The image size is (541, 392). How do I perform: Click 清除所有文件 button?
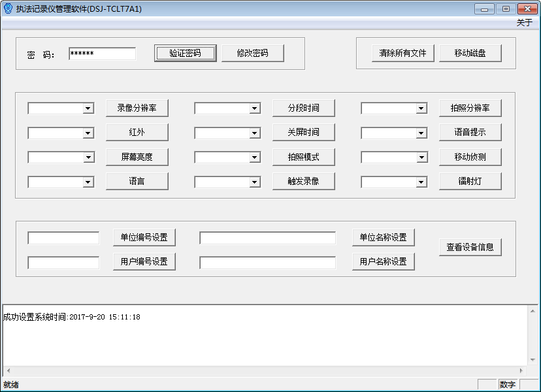(x=402, y=54)
